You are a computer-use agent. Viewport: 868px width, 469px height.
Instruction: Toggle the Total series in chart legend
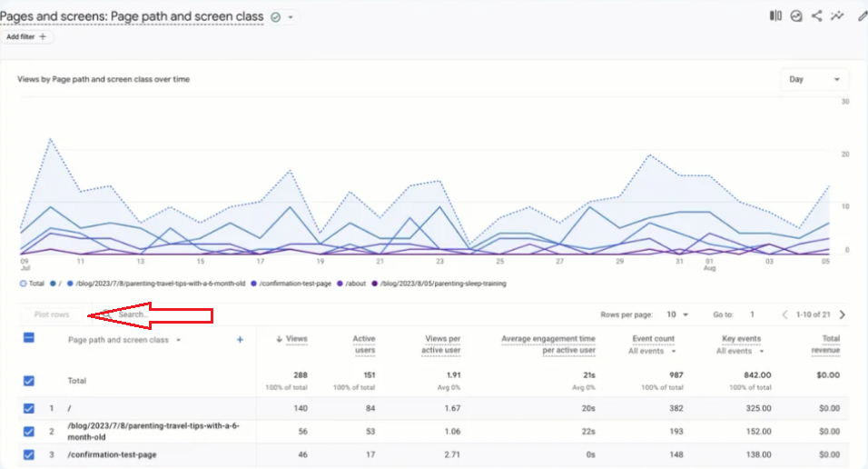[32, 284]
